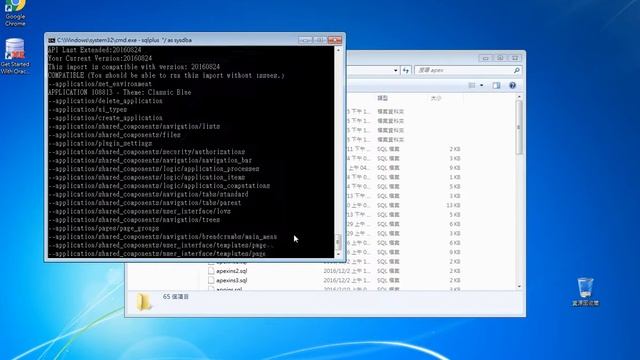The image size is (640, 360).
Task: Change view using Explorer's view icon
Action: tap(472, 85)
